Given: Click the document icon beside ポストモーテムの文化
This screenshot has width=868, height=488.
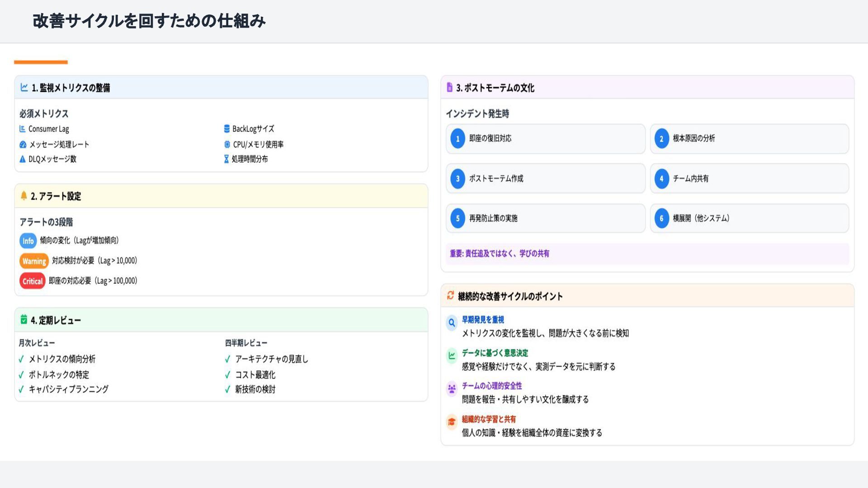Looking at the screenshot, I should (449, 87).
